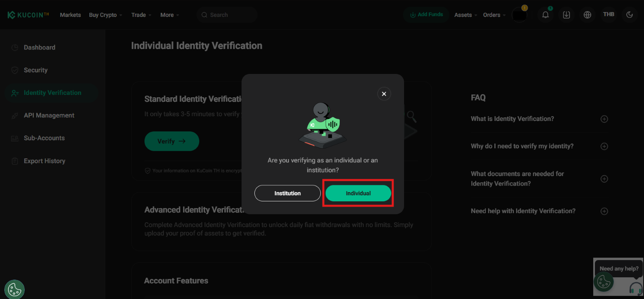The height and width of the screenshot is (299, 644).
Task: Select the THB currency button
Action: click(609, 14)
